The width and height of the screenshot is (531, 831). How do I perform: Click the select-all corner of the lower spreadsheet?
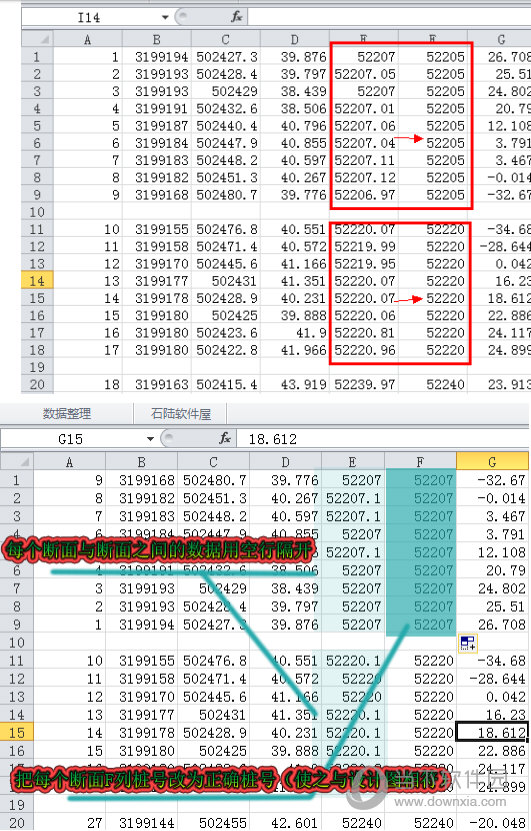click(17, 461)
